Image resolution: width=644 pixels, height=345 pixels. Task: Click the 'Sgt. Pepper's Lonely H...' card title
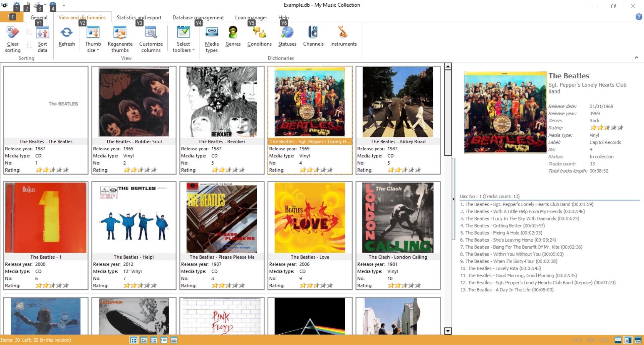pos(310,142)
